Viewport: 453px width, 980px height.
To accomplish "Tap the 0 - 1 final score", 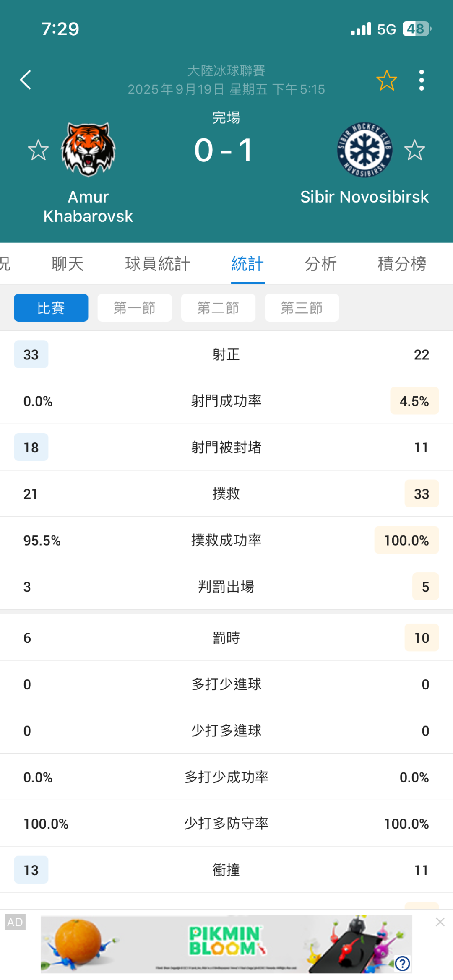I will point(224,150).
